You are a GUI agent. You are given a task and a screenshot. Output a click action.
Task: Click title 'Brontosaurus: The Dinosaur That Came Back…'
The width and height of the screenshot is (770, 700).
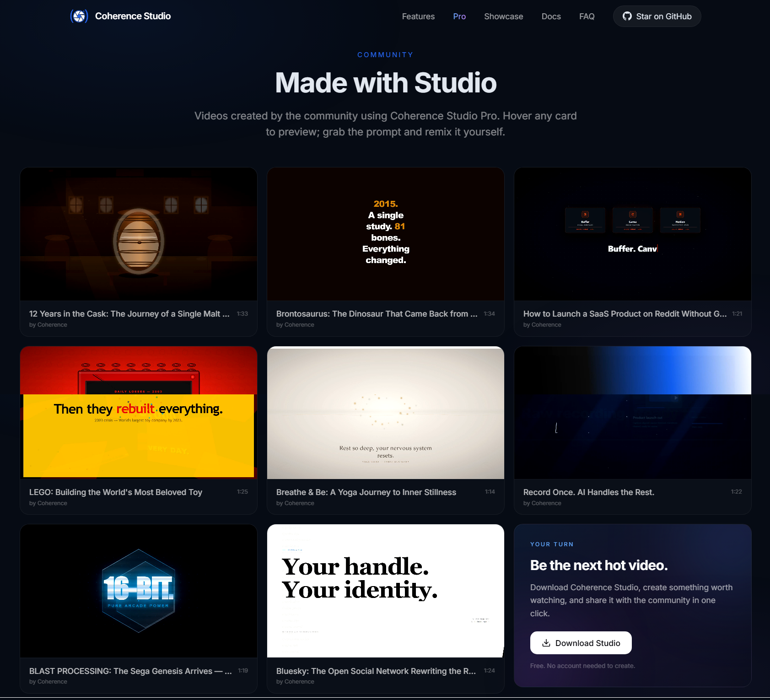click(x=377, y=314)
